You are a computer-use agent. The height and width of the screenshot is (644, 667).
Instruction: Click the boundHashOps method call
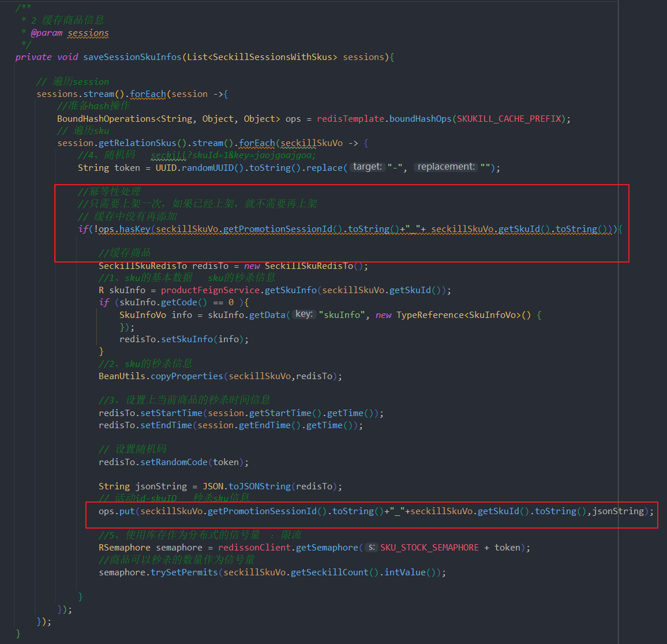420,119
